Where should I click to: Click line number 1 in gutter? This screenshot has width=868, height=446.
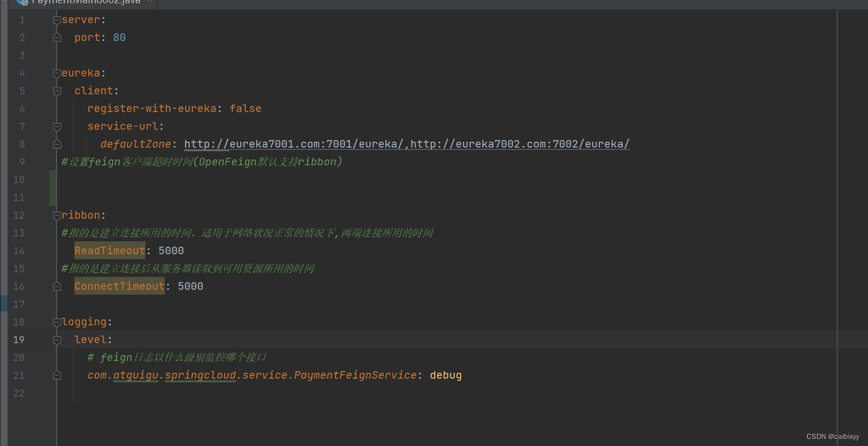[x=22, y=20]
